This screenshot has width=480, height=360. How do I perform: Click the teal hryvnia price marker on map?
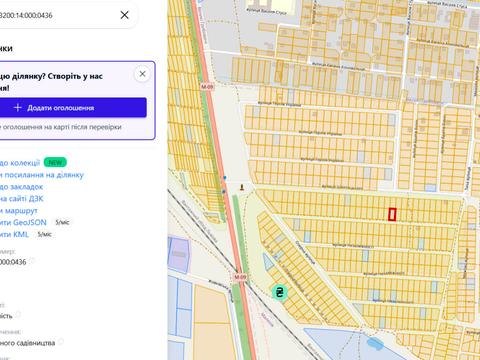point(279,292)
